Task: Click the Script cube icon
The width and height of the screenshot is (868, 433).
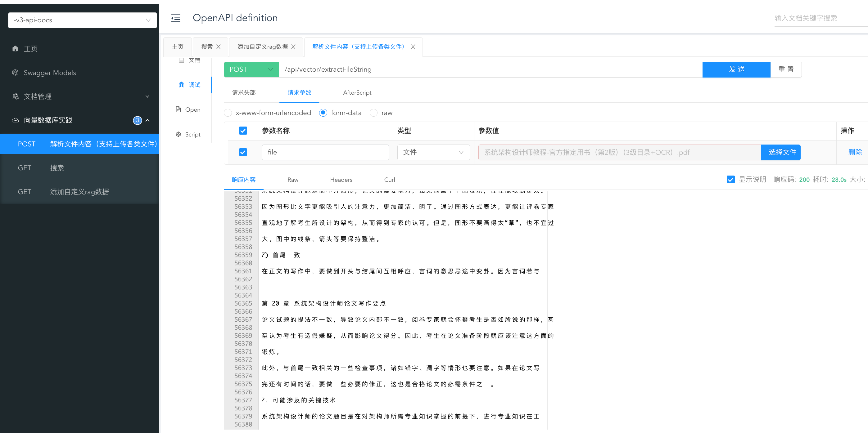Action: tap(178, 134)
